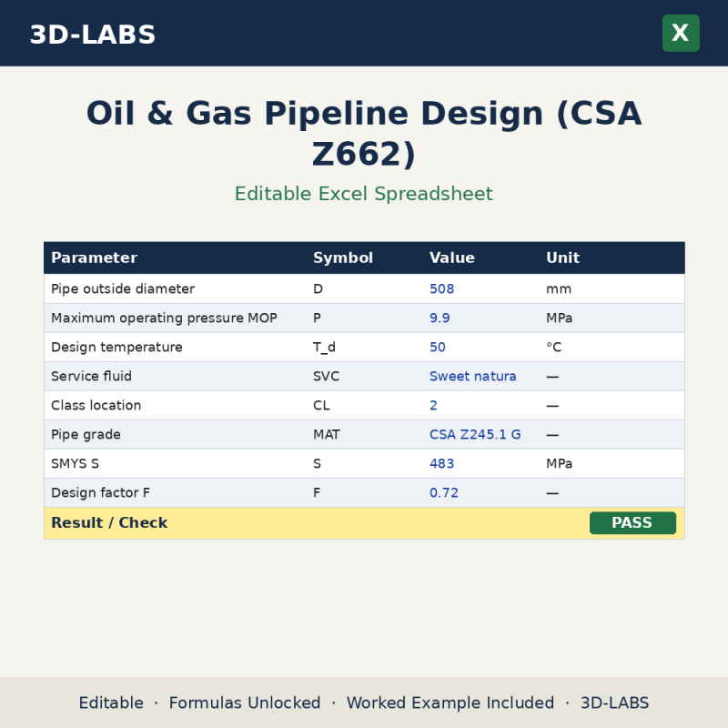Click the green PASS result badge

click(x=632, y=522)
